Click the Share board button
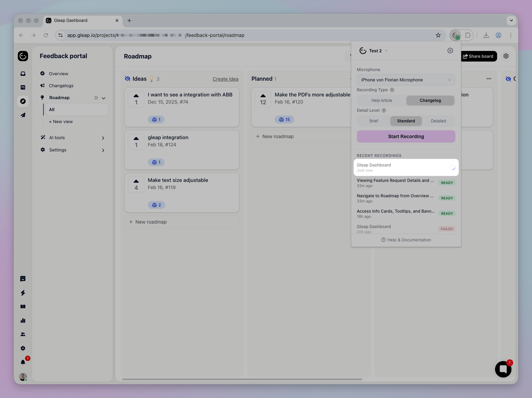532x398 pixels. click(478, 56)
